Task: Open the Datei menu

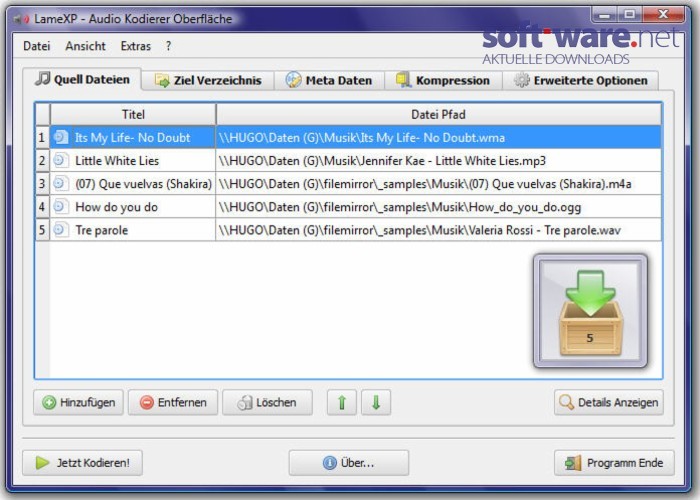Action: tap(37, 46)
